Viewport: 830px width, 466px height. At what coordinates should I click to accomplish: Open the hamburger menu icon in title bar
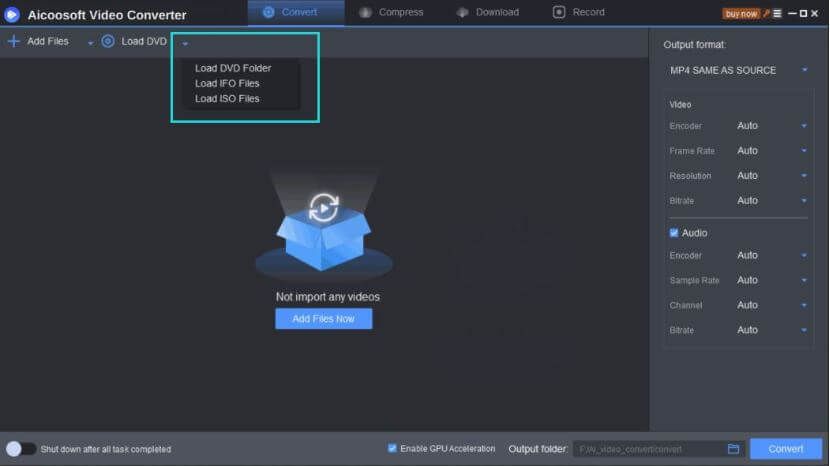coord(777,13)
